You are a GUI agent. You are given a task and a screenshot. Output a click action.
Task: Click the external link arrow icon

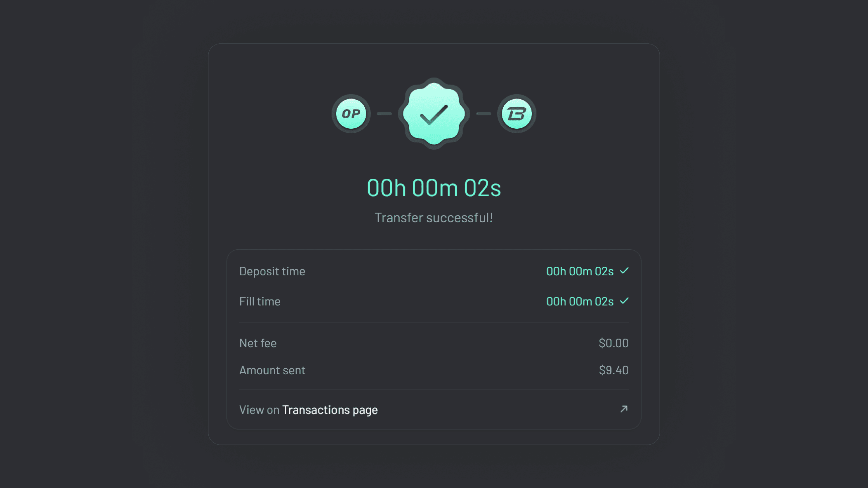(x=624, y=409)
